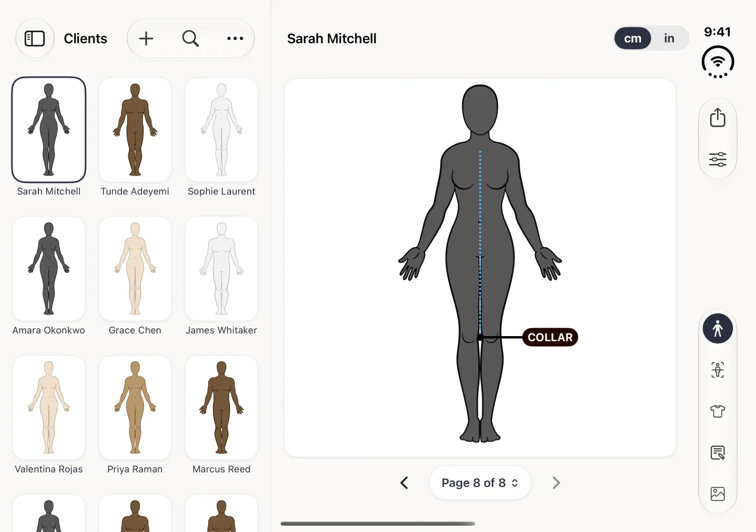Go to the previous page arrow
This screenshot has height=532, width=756.
pyautogui.click(x=404, y=483)
